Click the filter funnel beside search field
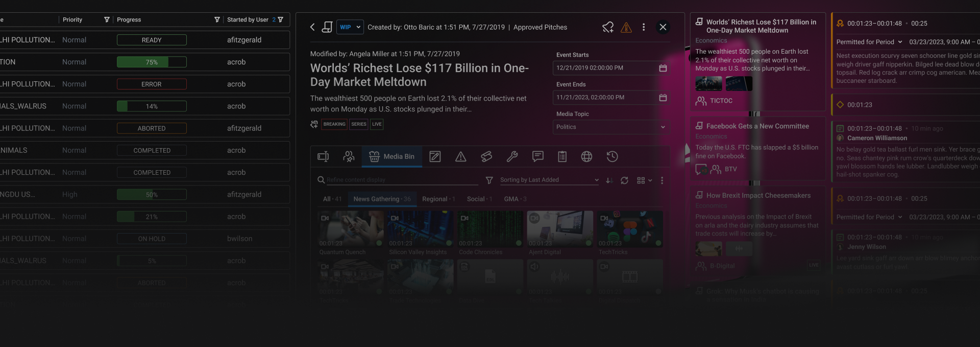 pos(489,180)
